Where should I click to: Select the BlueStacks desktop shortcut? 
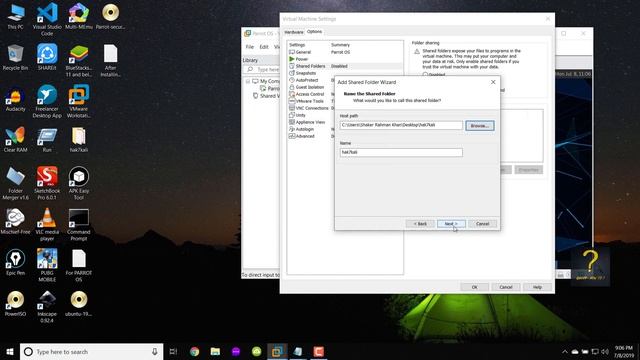pyautogui.click(x=79, y=61)
